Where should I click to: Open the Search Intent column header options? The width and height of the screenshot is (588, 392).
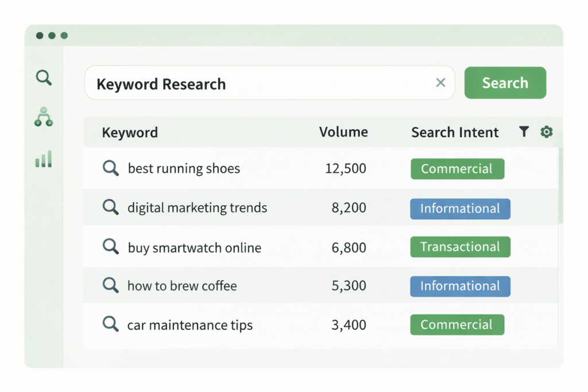[x=455, y=132]
